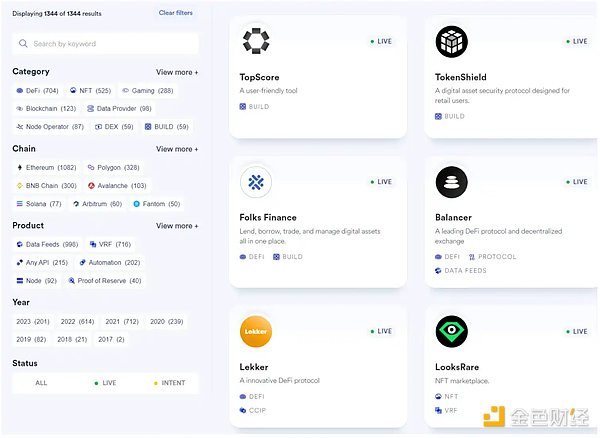Switch status to LIVE
Screen dimensions: 600x438
105,382
